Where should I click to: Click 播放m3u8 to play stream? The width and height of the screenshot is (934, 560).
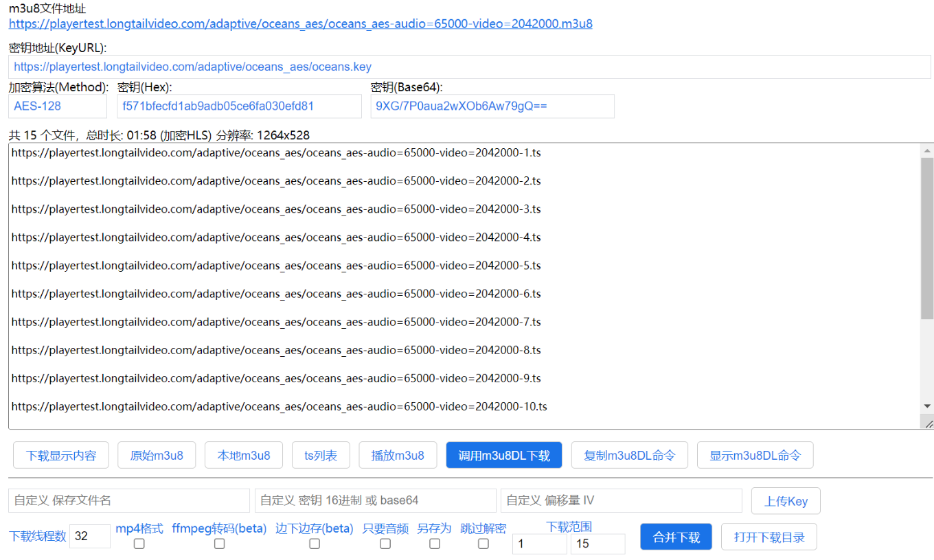398,455
